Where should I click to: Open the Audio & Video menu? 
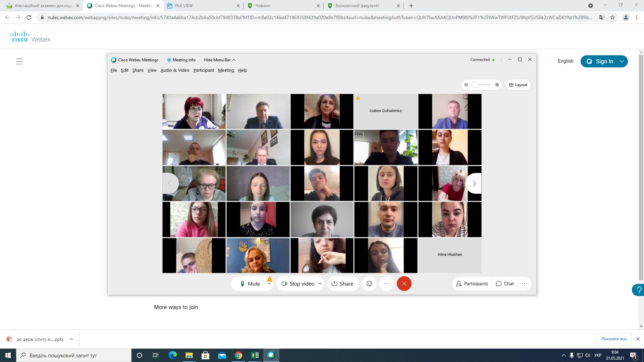175,70
